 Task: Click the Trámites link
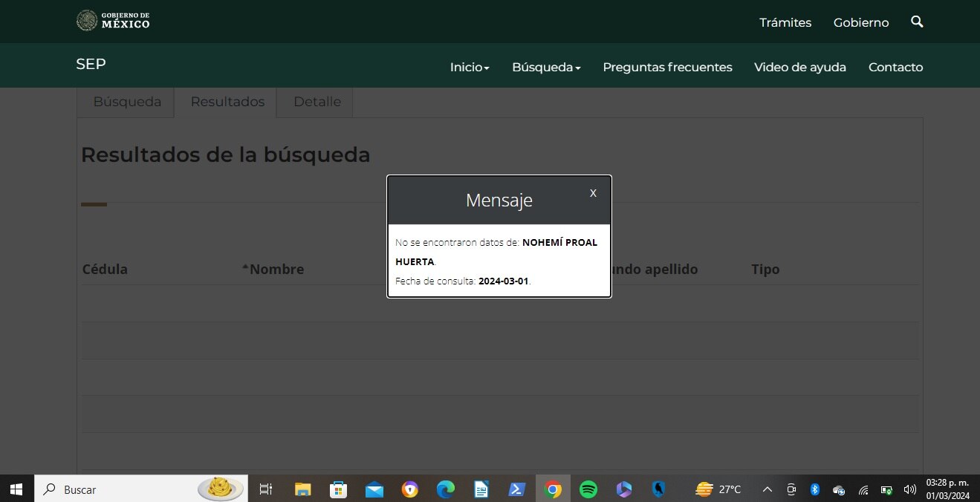(x=785, y=22)
